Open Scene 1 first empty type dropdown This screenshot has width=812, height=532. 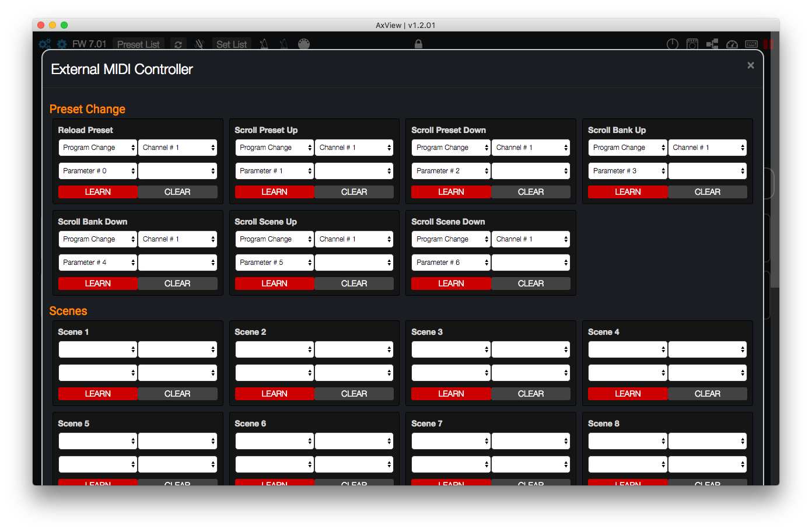pyautogui.click(x=97, y=349)
